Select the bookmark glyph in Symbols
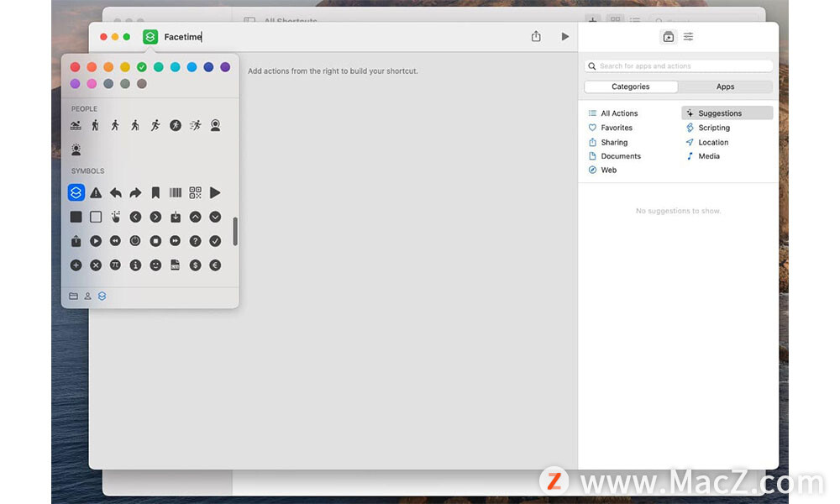Viewport: 840px width, 504px height. pos(155,192)
